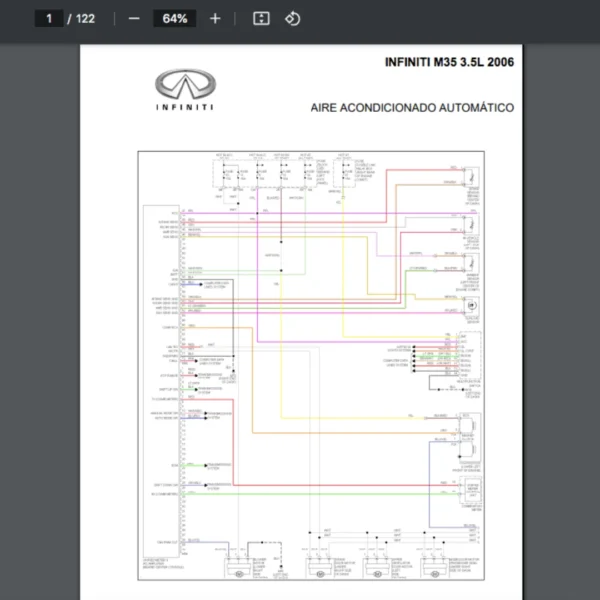
Task: Click the zoom in plus icon
Action: pos(215,19)
